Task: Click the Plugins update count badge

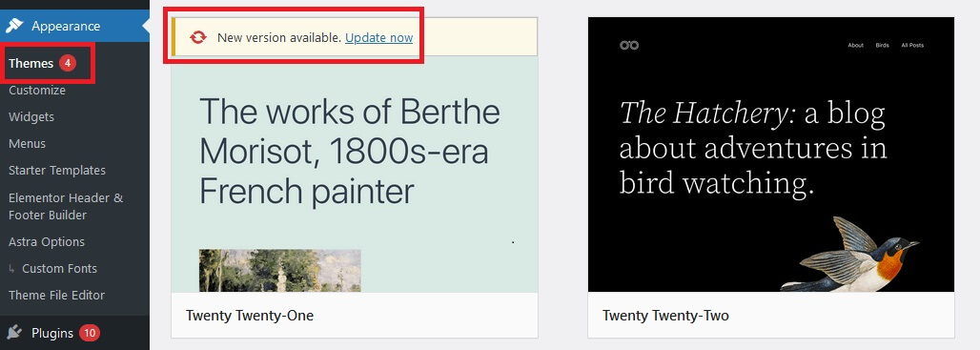Action: [90, 333]
